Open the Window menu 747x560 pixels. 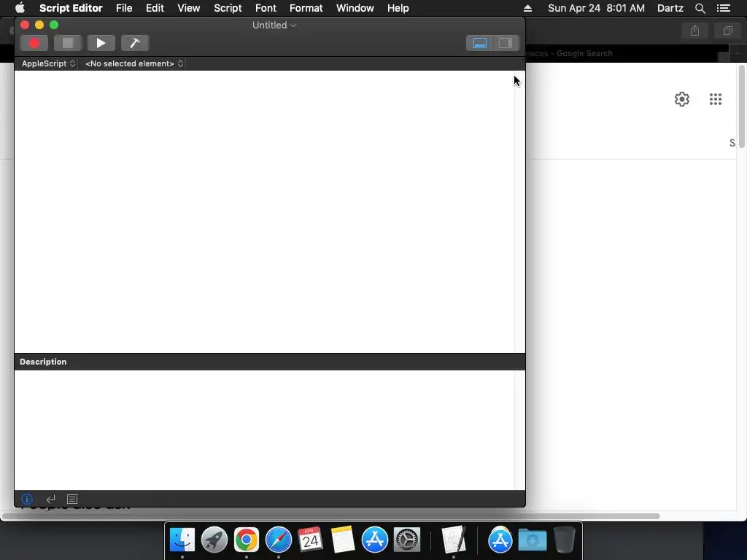point(355,8)
